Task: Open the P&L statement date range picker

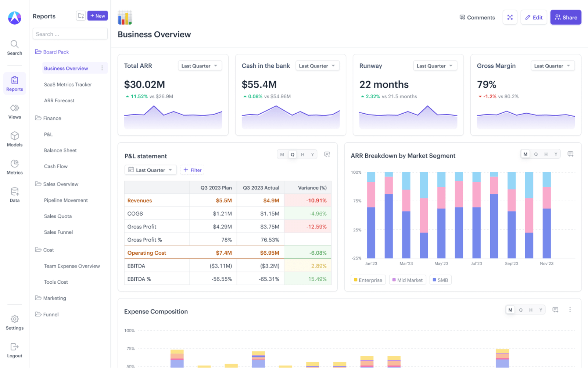Action: pos(150,170)
